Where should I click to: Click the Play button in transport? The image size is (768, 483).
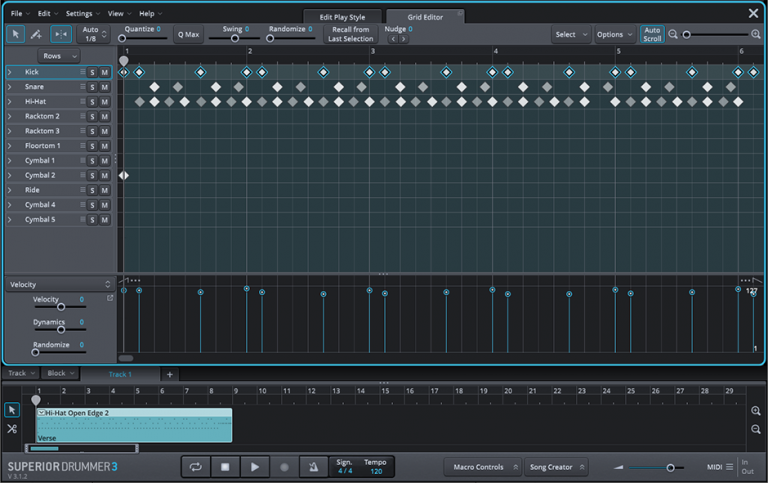[x=255, y=467]
